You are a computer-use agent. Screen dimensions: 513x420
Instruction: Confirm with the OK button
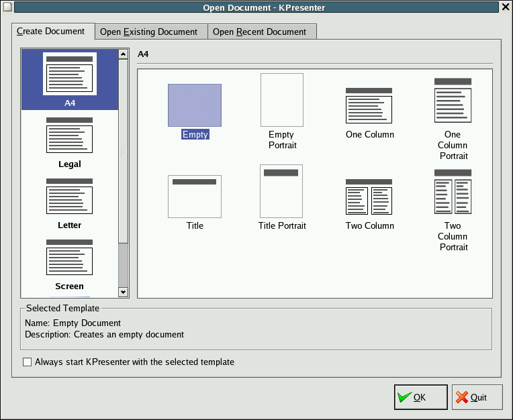coord(420,397)
